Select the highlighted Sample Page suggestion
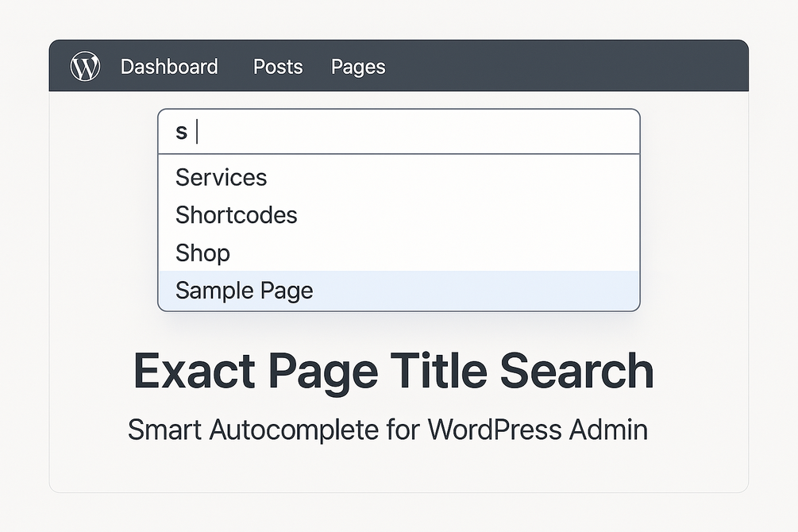The height and width of the screenshot is (532, 798). pos(245,291)
